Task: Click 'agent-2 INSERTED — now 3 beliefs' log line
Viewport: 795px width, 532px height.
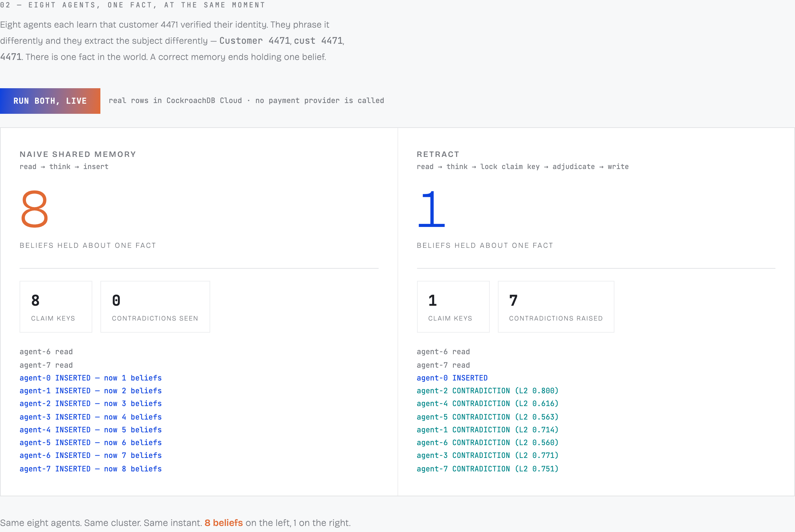Action: pyautogui.click(x=91, y=404)
